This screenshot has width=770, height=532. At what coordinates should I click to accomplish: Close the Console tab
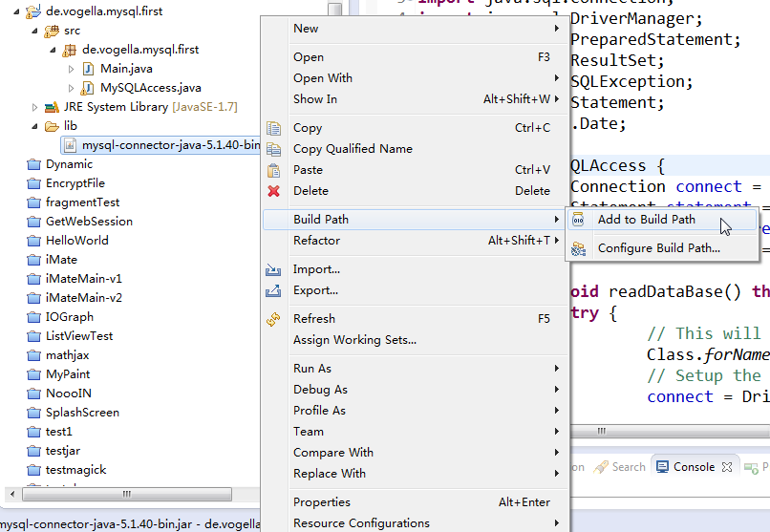pos(726,467)
